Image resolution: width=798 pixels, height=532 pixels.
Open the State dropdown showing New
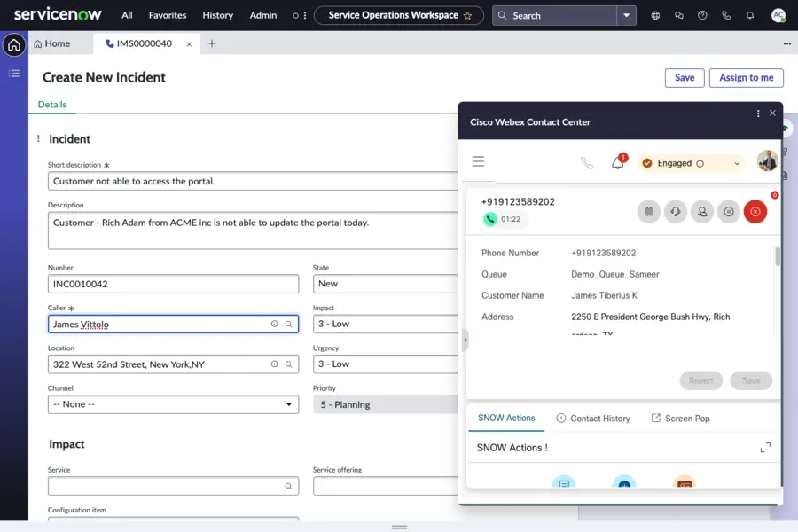386,284
